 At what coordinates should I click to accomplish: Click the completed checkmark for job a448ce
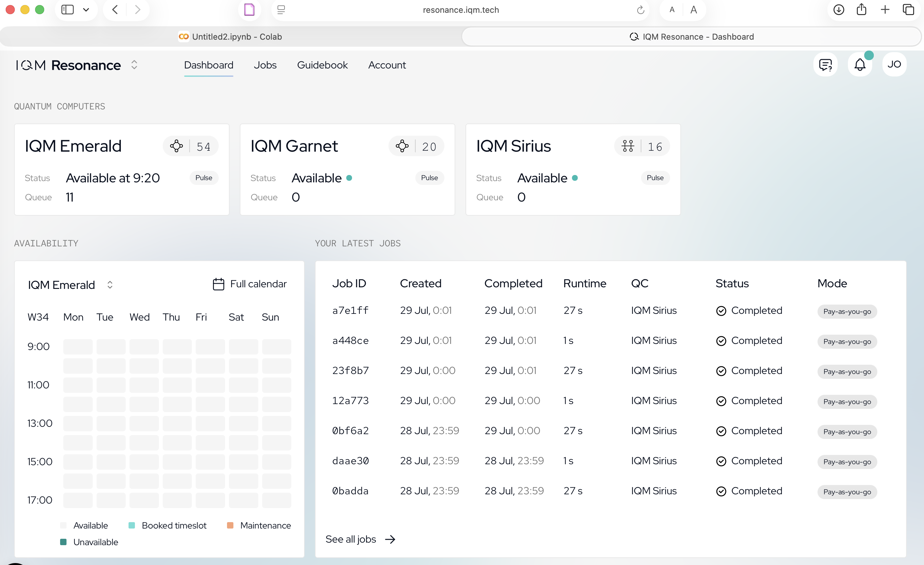(x=721, y=341)
